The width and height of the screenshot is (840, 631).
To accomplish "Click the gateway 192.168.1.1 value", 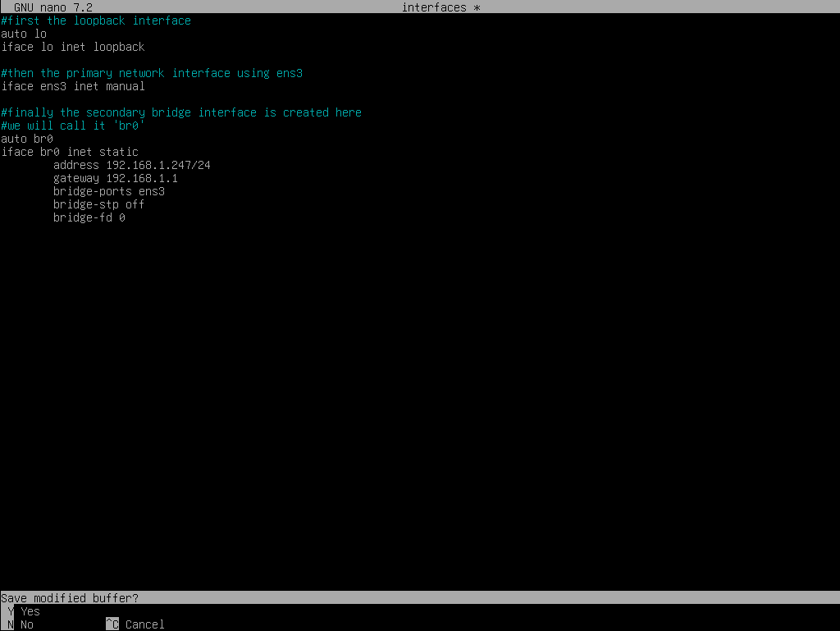I will (x=142, y=178).
